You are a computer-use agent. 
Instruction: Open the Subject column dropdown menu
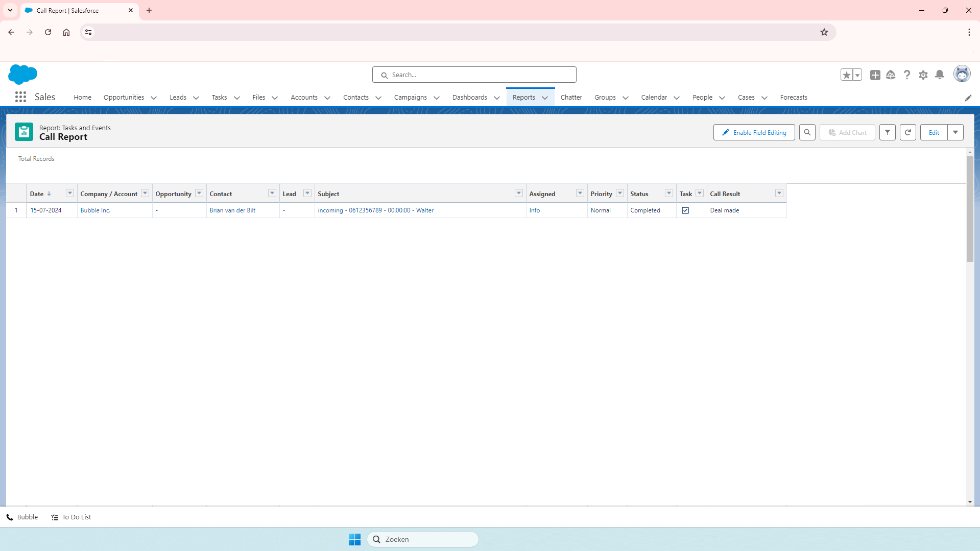tap(518, 193)
